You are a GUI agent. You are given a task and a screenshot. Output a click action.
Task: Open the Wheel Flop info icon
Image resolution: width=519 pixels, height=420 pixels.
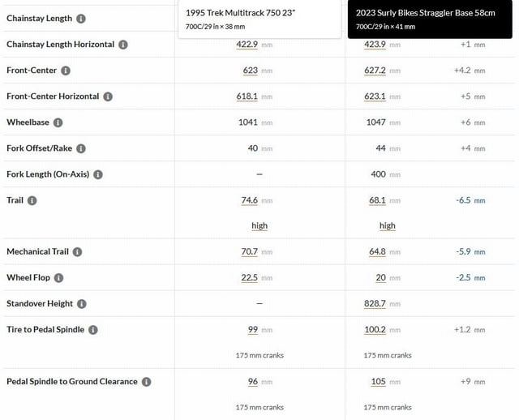point(58,277)
